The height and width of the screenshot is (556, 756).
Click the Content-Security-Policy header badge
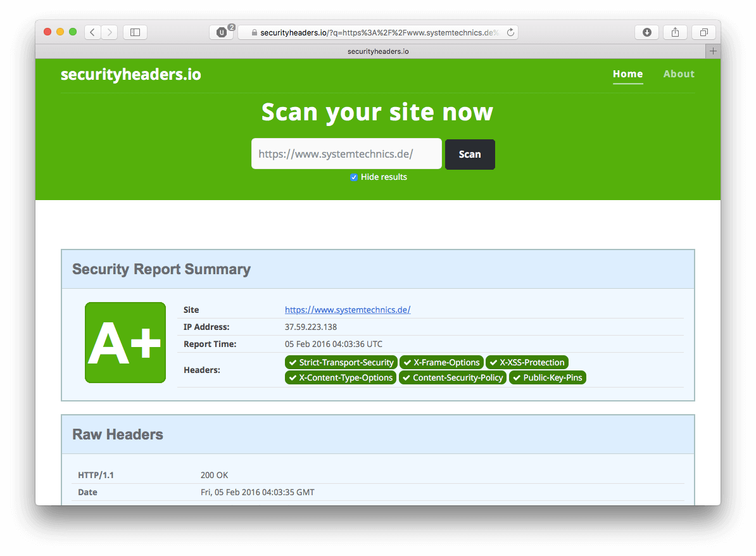[453, 377]
